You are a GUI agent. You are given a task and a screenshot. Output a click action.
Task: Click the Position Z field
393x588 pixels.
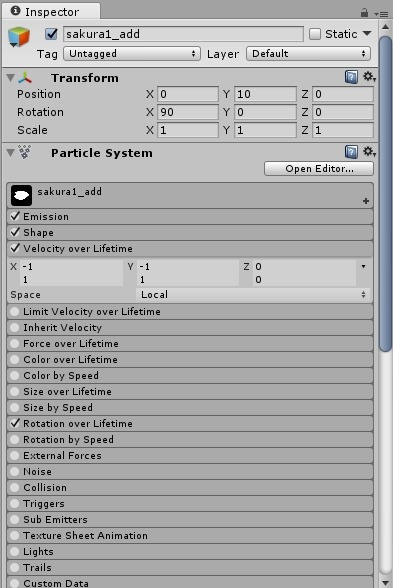pos(343,94)
